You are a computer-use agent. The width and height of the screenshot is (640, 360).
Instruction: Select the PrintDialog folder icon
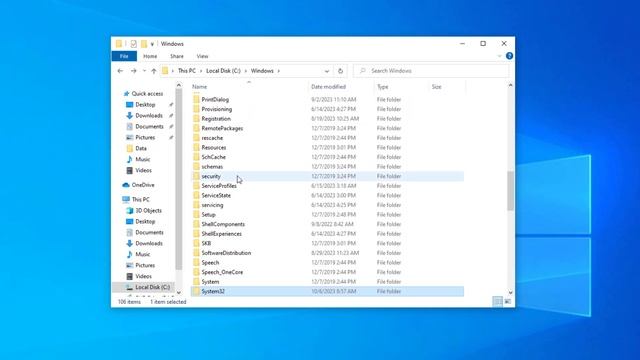pos(196,100)
